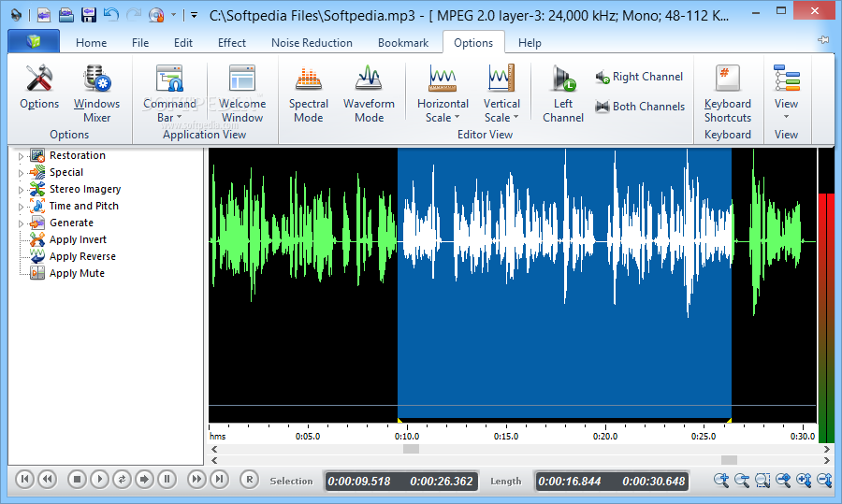Click the zoom out full magnifier
Viewport: 842px width, 504px height.
point(783,480)
